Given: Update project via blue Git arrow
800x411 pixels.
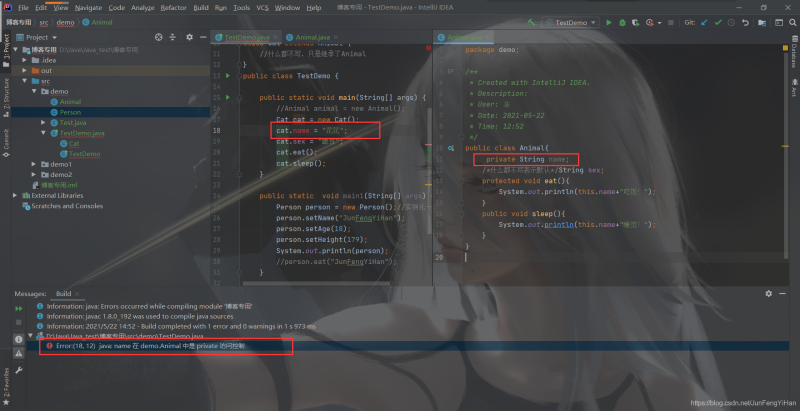Looking at the screenshot, I should pos(705,22).
